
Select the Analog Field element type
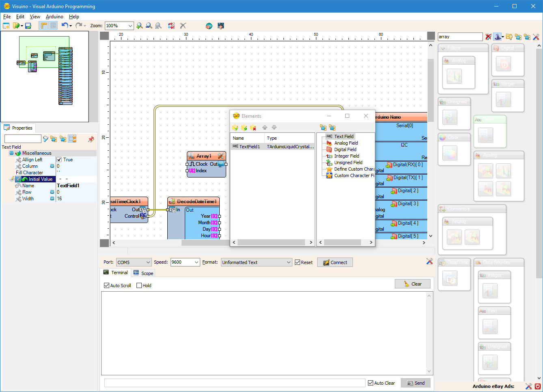[346, 143]
